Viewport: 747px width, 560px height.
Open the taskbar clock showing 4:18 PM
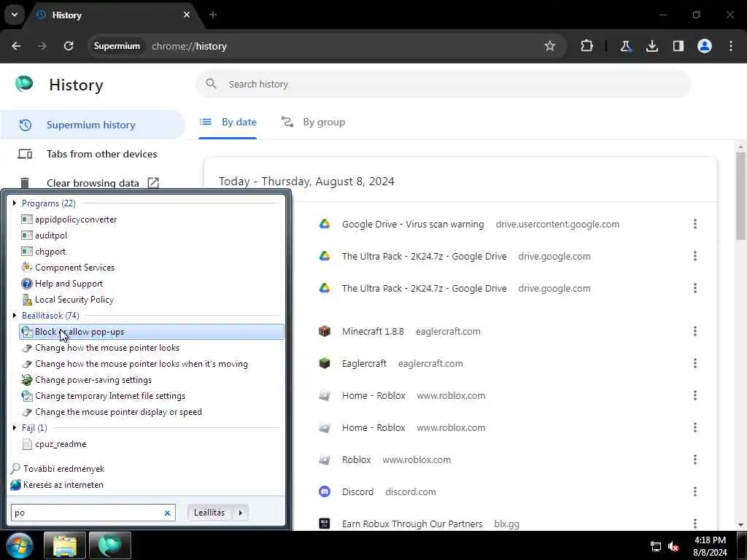coord(710,546)
